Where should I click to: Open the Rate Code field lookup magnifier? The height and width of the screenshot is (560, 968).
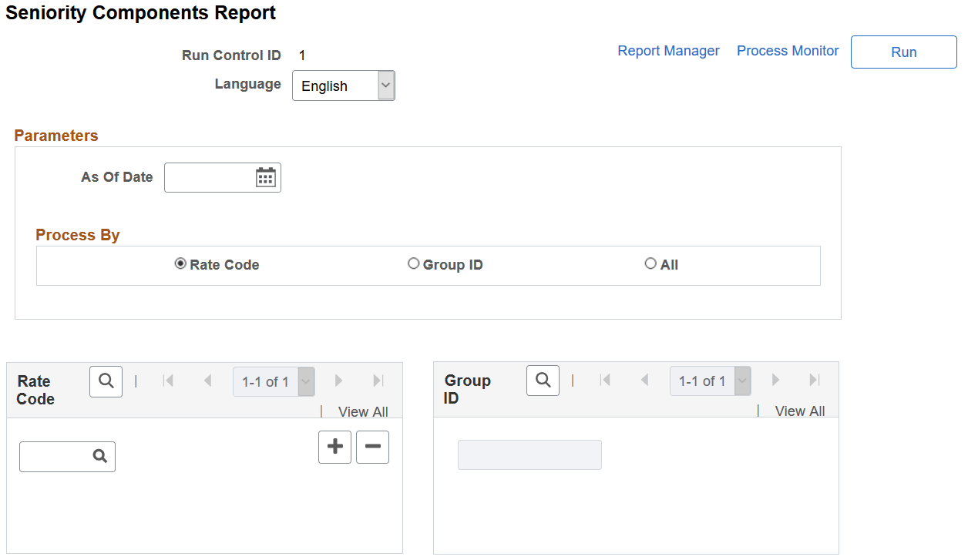pyautogui.click(x=99, y=456)
